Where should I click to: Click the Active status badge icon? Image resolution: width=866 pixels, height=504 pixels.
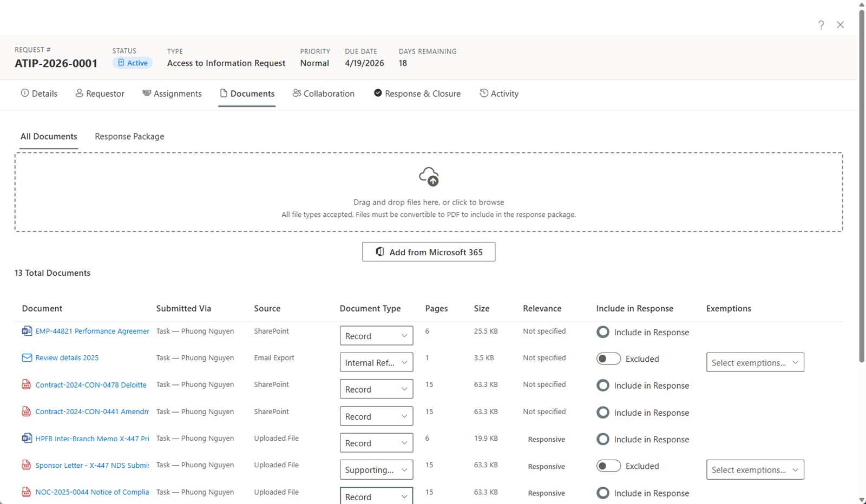(x=121, y=62)
